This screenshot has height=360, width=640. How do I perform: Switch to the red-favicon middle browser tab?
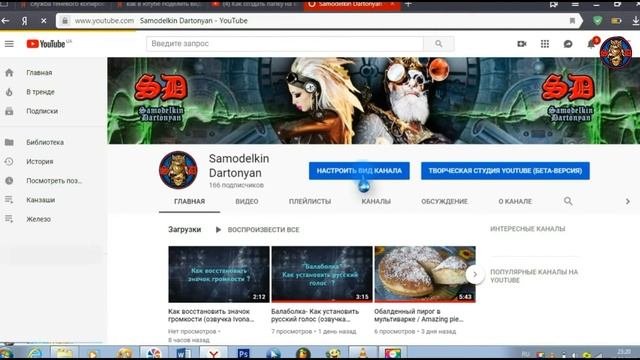coord(255,4)
